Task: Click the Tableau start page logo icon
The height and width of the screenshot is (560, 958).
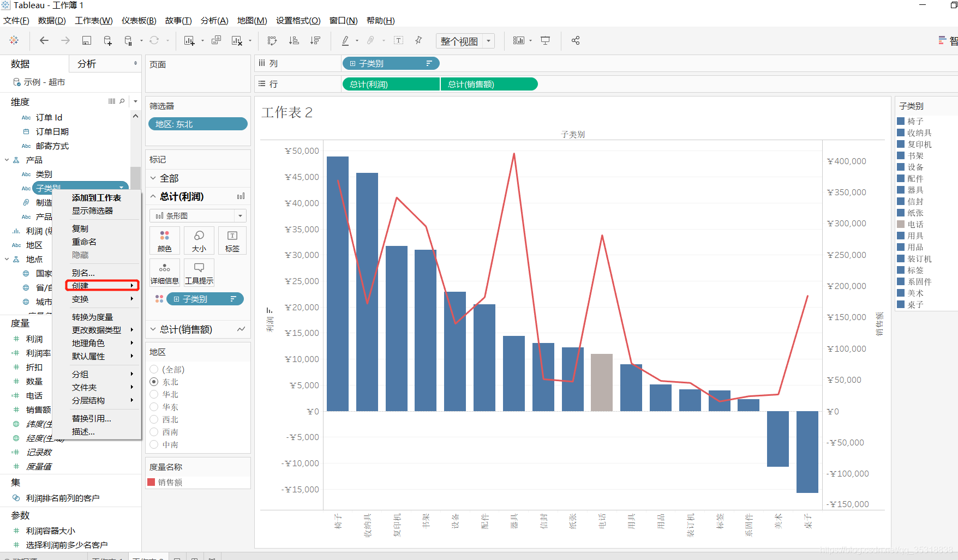Action: [x=14, y=40]
